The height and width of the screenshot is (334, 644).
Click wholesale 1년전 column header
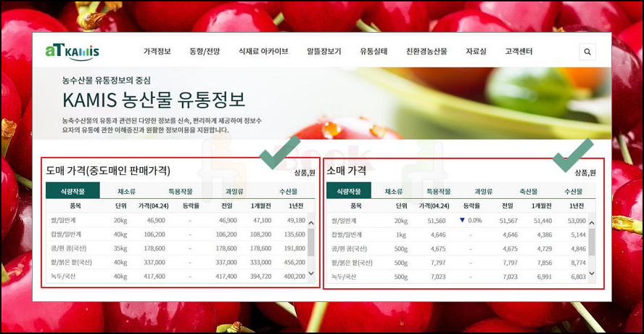pyautogui.click(x=296, y=205)
